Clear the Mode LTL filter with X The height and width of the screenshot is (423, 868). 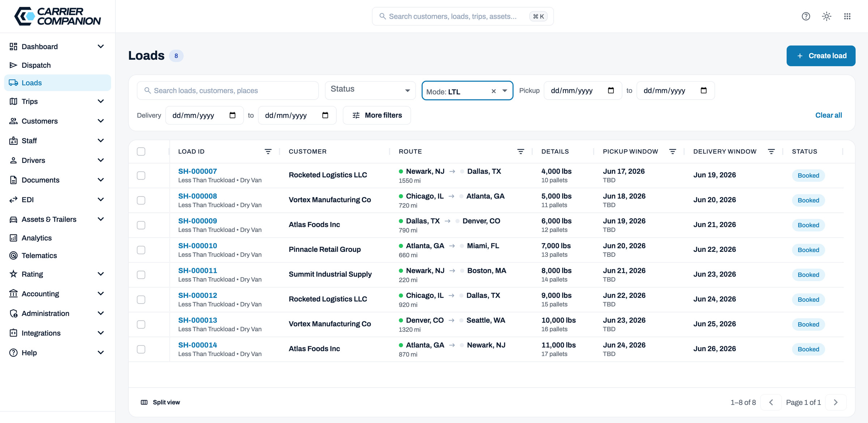[x=494, y=91]
